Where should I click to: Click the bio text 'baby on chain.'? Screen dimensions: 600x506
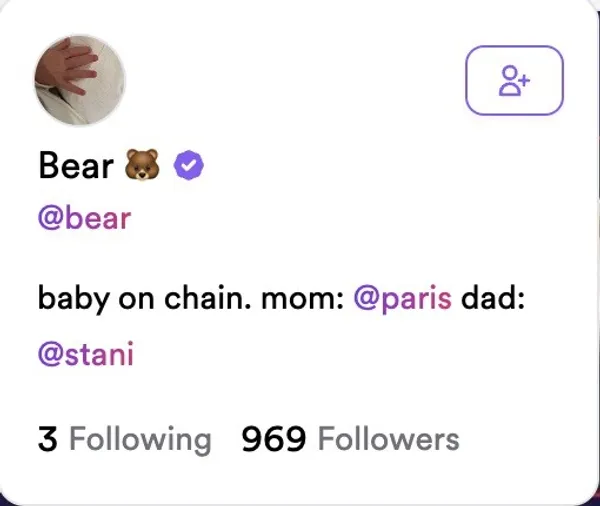click(x=135, y=298)
